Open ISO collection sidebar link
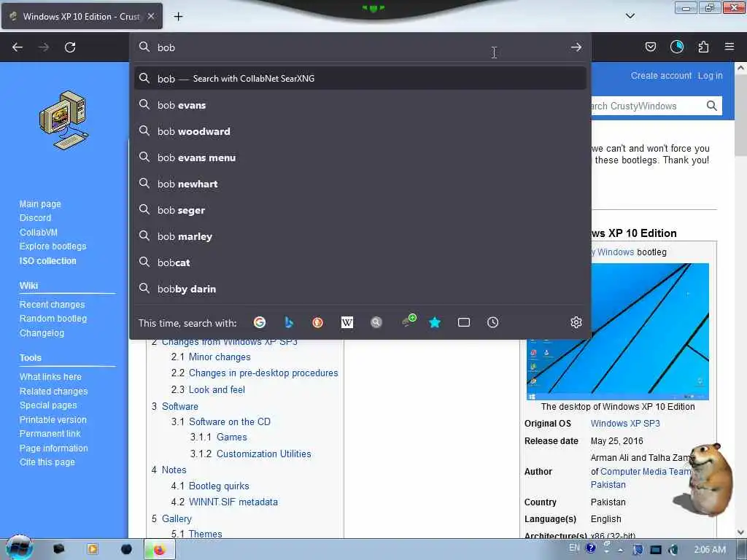Viewport: 747px width, 560px height. 47,261
